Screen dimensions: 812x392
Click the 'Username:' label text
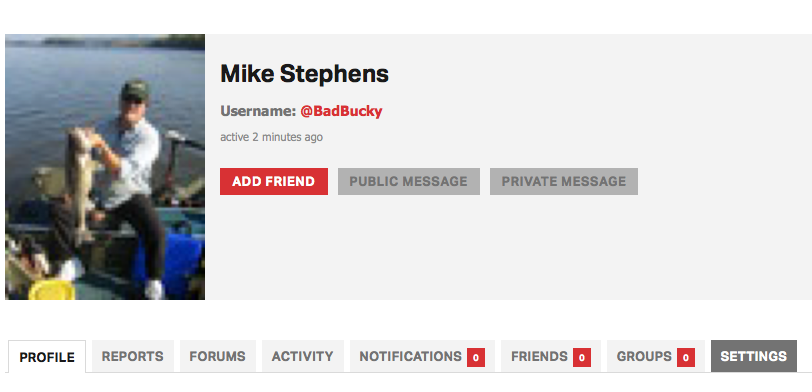(258, 111)
